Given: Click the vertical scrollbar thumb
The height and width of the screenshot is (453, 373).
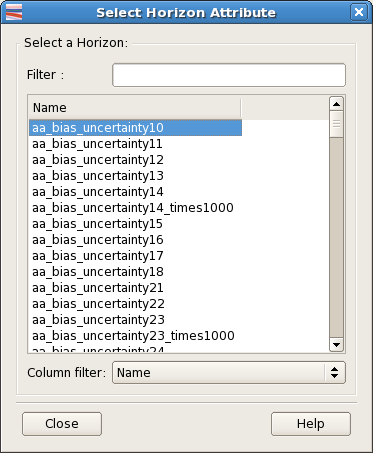Looking at the screenshot, I should point(336,124).
